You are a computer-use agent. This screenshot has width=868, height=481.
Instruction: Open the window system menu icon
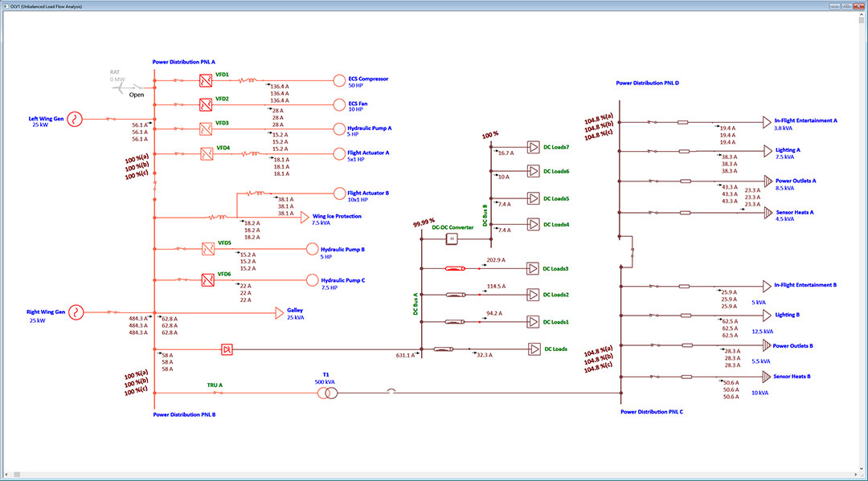coord(6,5)
